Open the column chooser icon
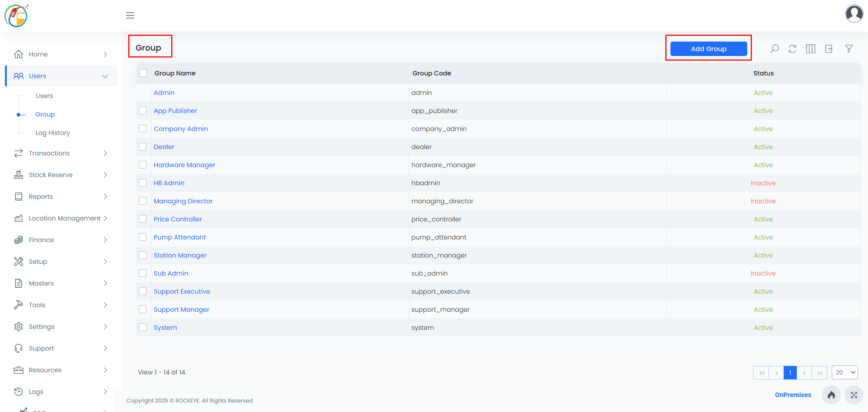 point(811,49)
